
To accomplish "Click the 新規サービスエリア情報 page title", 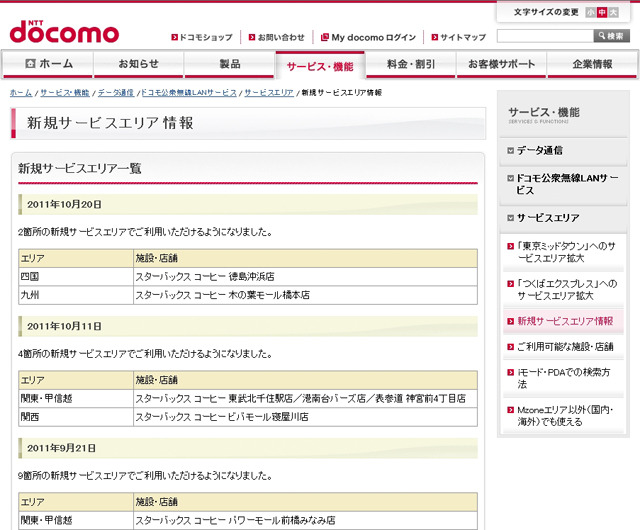I will tap(110, 123).
